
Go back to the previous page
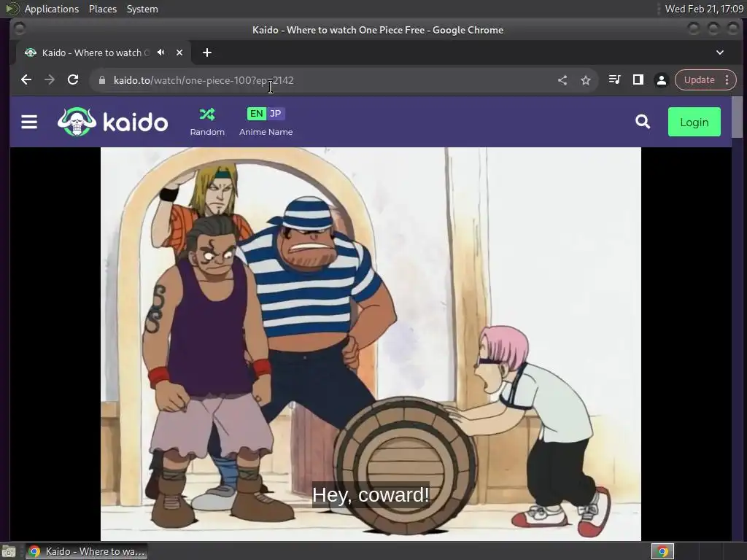pos(26,80)
